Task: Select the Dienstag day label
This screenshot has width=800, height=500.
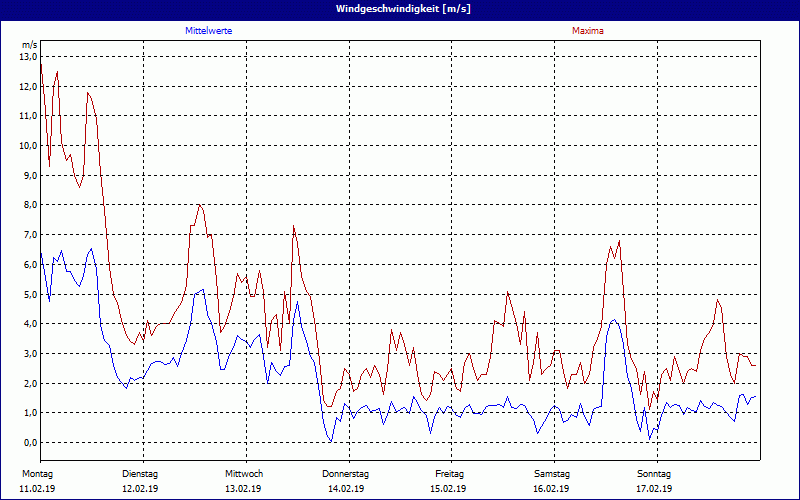Action: [140, 473]
